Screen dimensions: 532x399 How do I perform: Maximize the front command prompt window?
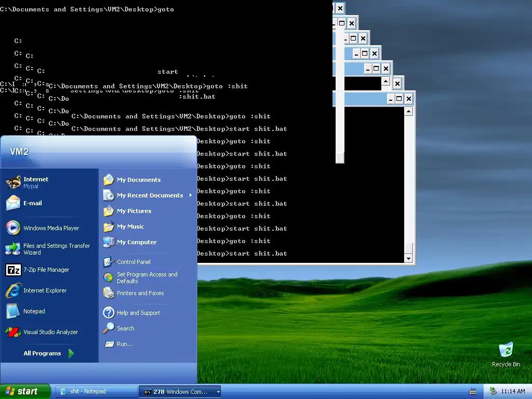[400, 99]
